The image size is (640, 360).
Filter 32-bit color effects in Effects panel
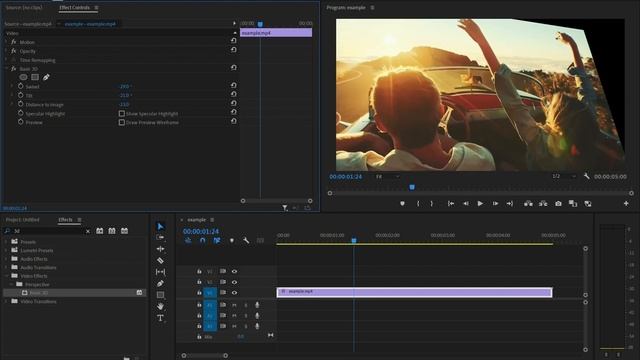112,231
